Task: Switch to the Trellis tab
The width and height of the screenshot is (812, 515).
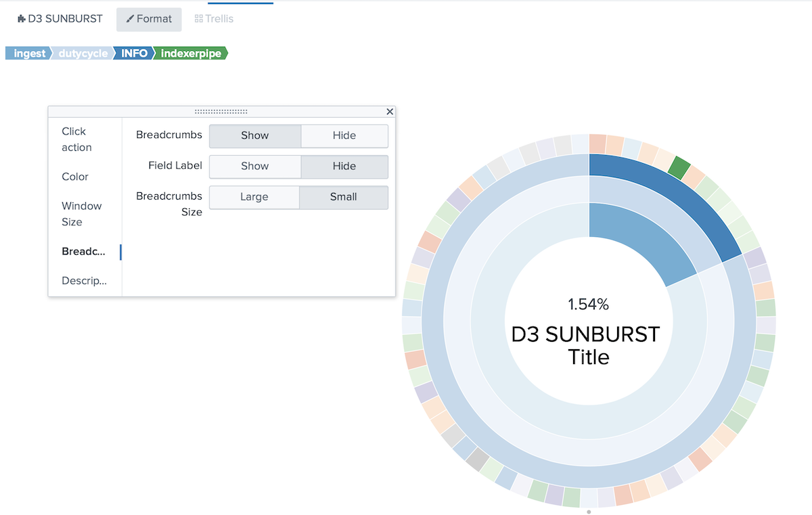Action: coord(214,18)
